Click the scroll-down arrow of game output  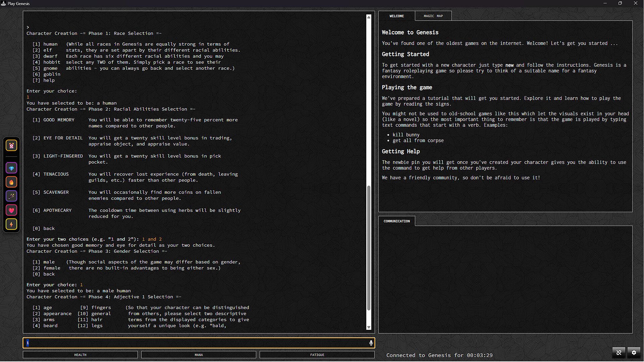(369, 327)
